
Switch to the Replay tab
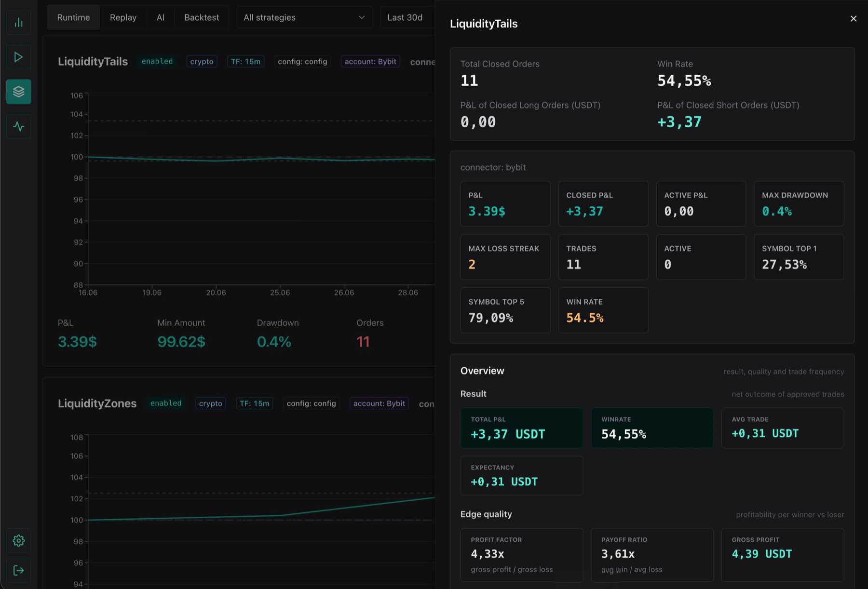pos(123,17)
